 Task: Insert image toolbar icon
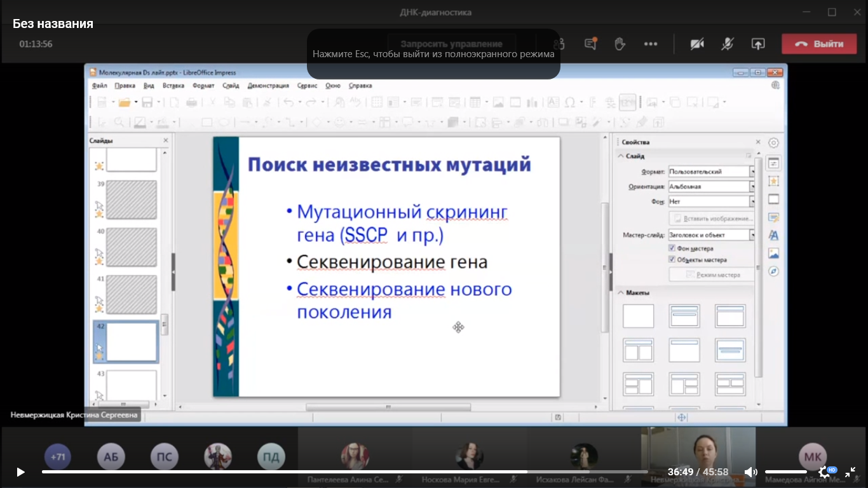[498, 102]
